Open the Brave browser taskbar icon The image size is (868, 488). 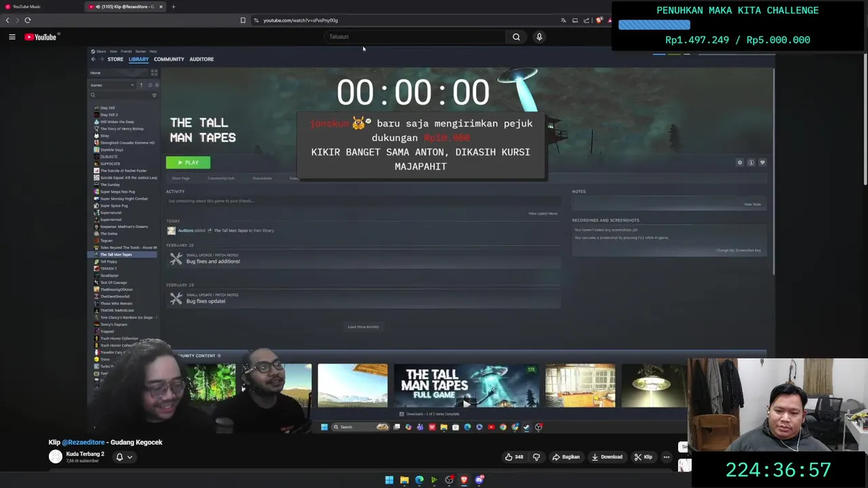(464, 480)
